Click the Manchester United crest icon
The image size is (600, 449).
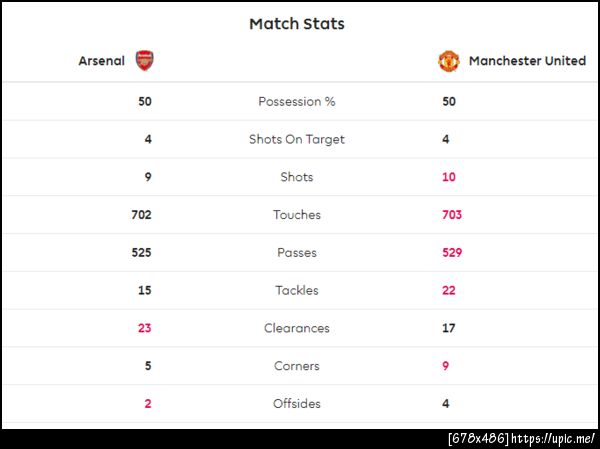coord(449,60)
